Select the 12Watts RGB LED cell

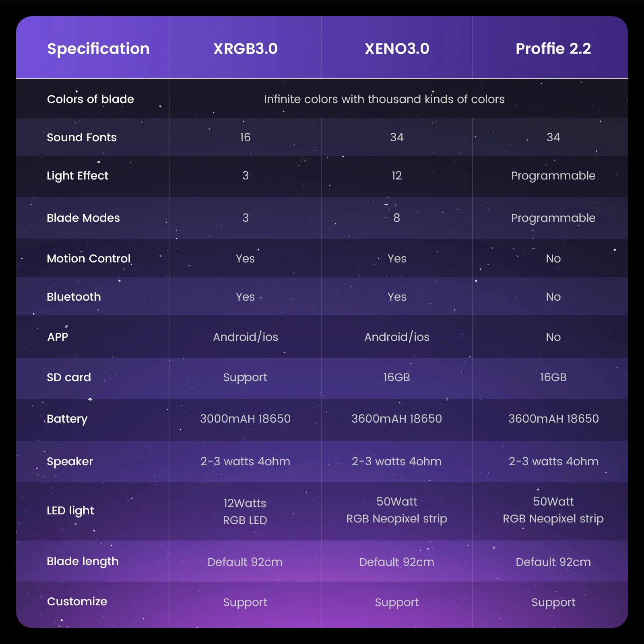pyautogui.click(x=245, y=511)
